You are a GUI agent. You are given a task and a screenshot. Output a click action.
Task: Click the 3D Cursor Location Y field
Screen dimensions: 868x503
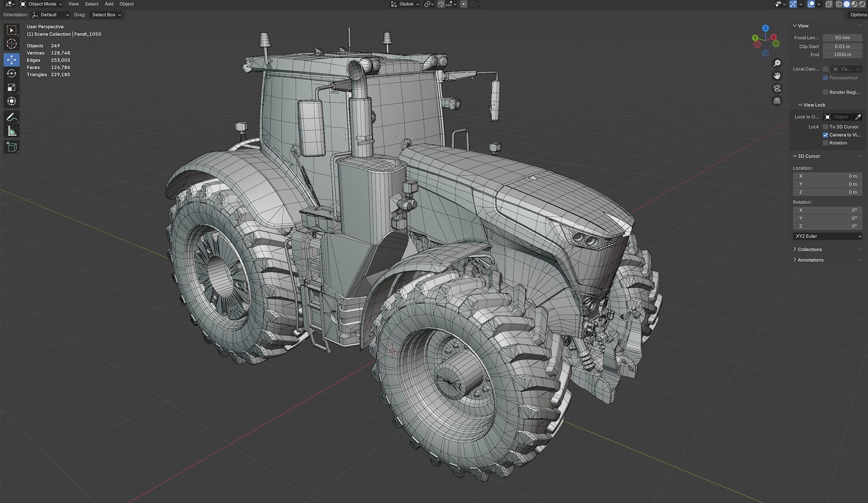click(827, 184)
